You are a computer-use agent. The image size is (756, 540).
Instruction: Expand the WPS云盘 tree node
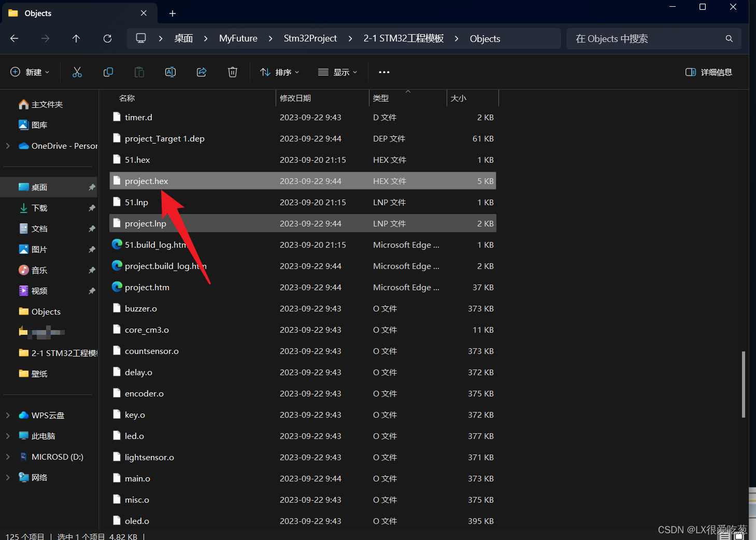tap(8, 415)
